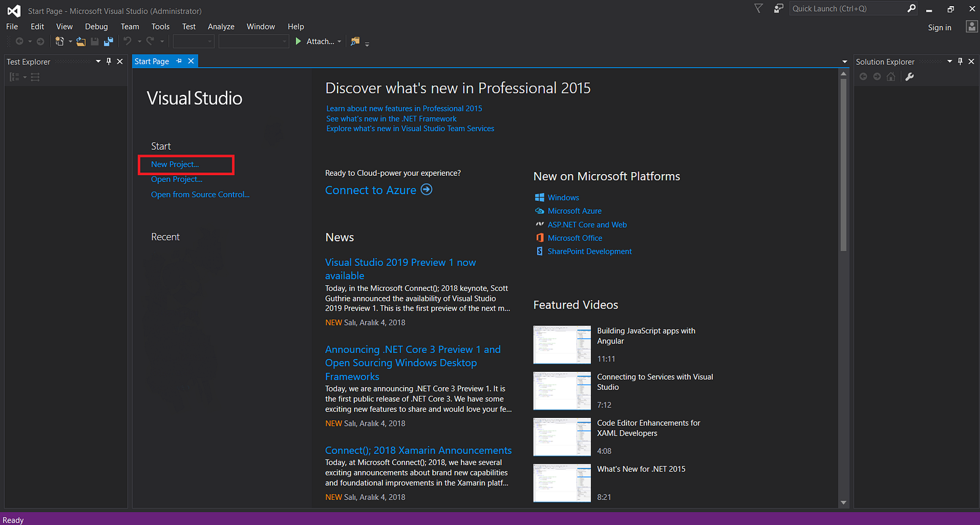Open the active documents list dropdown arrow

pos(845,62)
